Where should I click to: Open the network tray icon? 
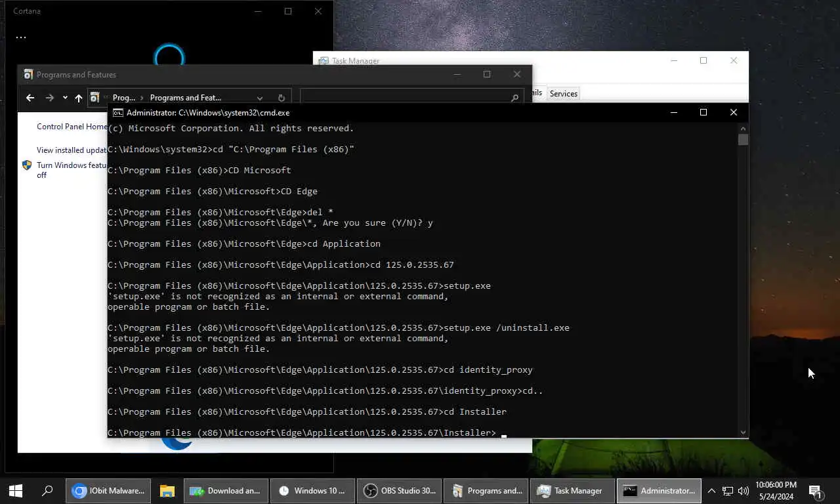(728, 490)
